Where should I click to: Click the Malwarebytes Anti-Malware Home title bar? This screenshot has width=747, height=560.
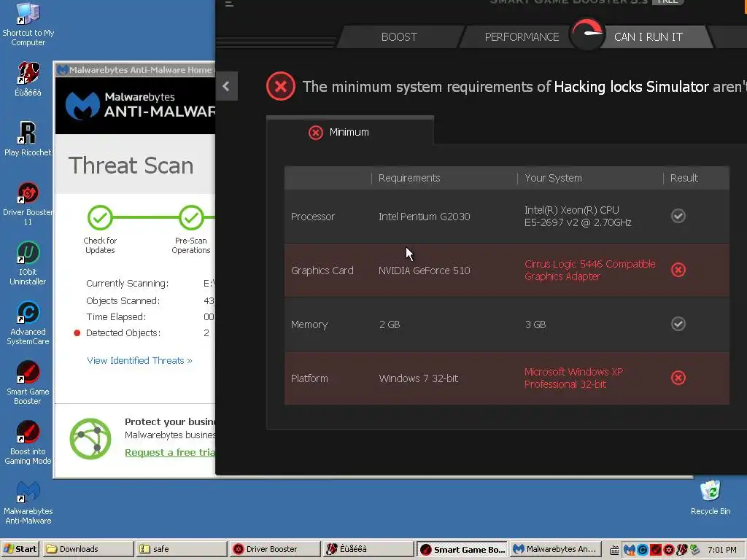[135, 70]
